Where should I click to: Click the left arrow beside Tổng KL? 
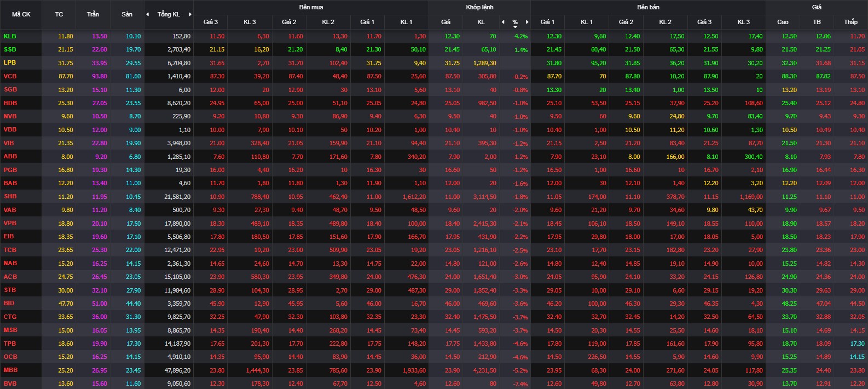[x=147, y=14]
